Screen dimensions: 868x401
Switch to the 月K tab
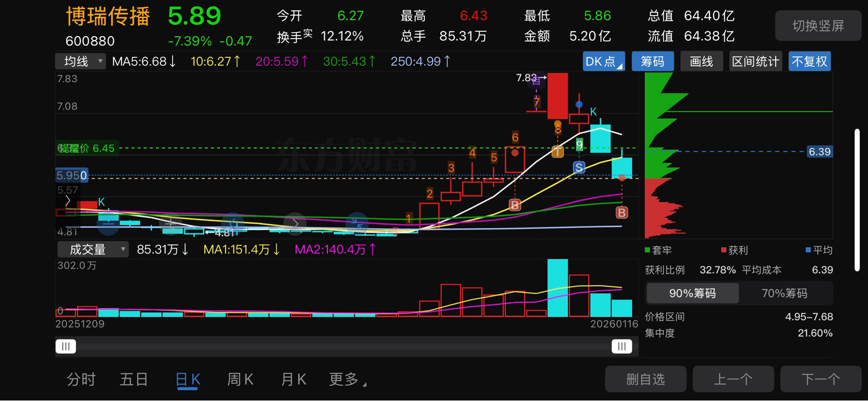294,379
